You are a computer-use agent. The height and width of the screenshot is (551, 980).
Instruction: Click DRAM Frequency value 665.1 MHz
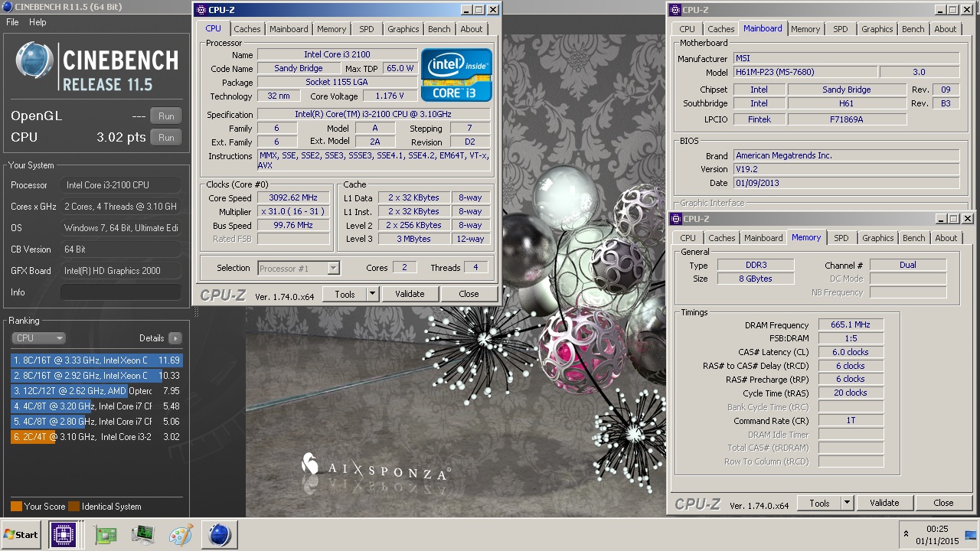click(851, 325)
